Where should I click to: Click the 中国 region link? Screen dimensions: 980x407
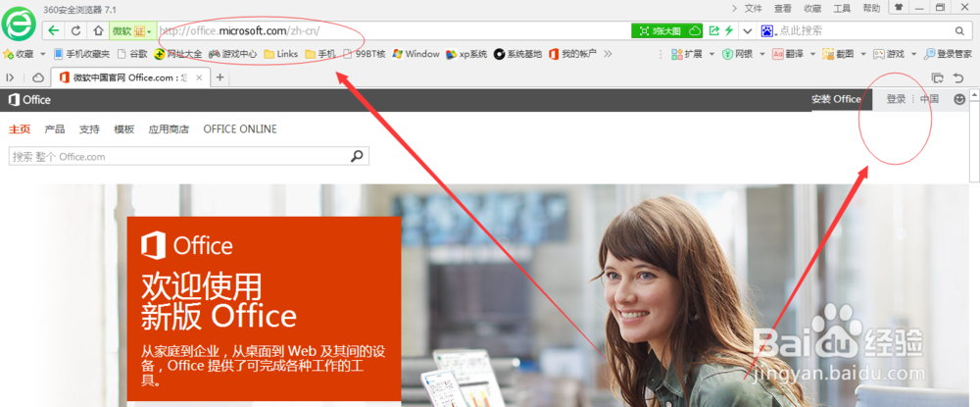tap(929, 99)
